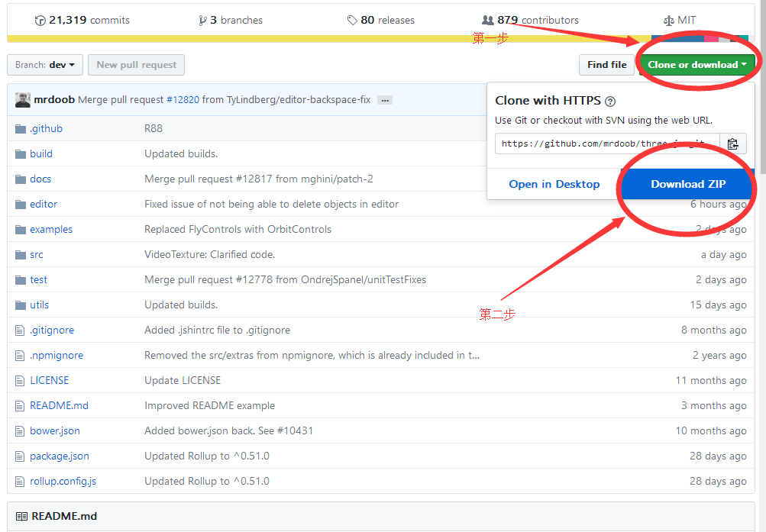766x532 pixels.
Task: Open README.md in the file list
Action: pyautogui.click(x=59, y=405)
